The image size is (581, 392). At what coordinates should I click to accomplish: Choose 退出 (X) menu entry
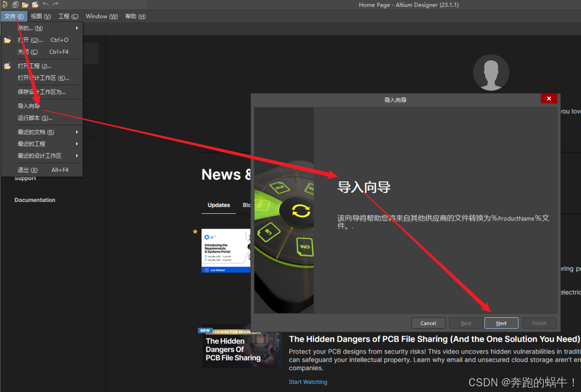[x=42, y=170]
